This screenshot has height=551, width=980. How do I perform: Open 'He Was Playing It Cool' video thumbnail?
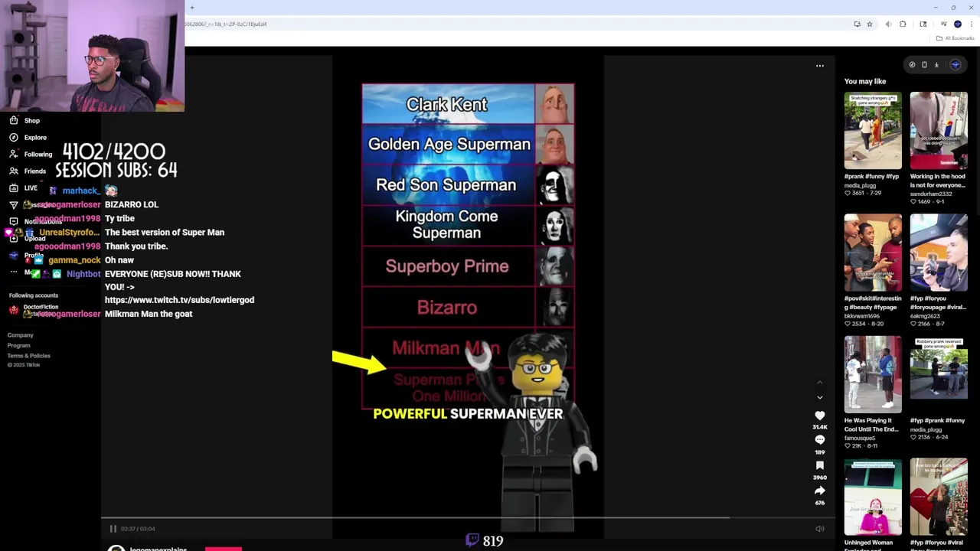tap(873, 374)
